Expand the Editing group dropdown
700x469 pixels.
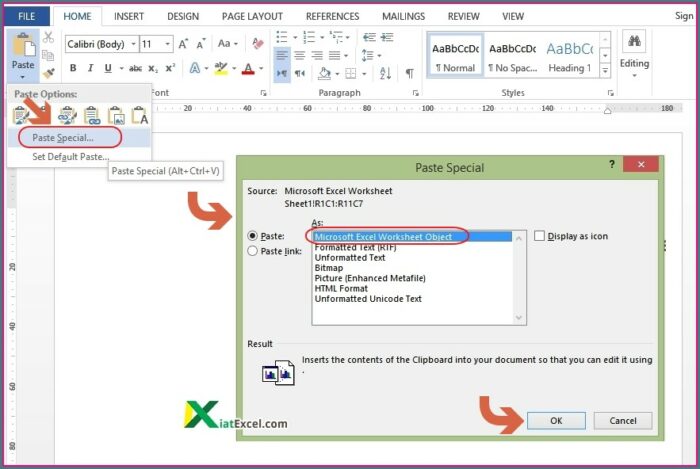[x=634, y=76]
